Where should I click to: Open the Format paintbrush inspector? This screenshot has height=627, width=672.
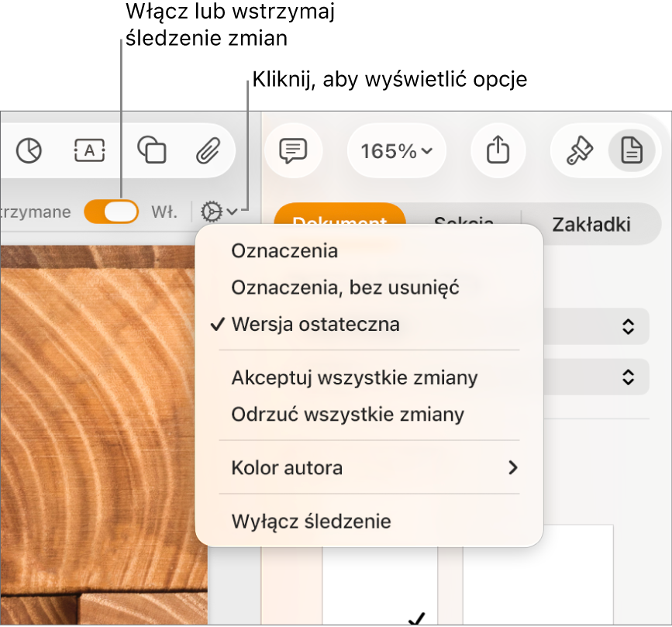pos(580,150)
